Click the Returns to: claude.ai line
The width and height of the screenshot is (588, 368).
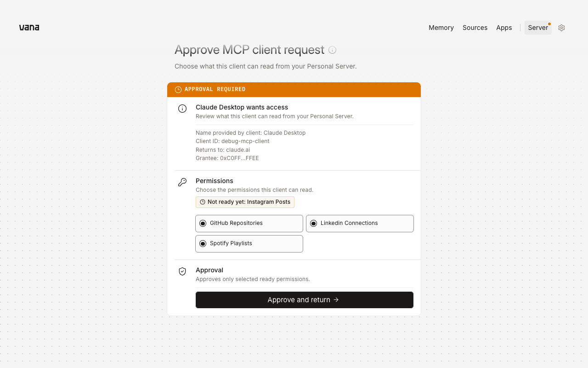click(223, 149)
